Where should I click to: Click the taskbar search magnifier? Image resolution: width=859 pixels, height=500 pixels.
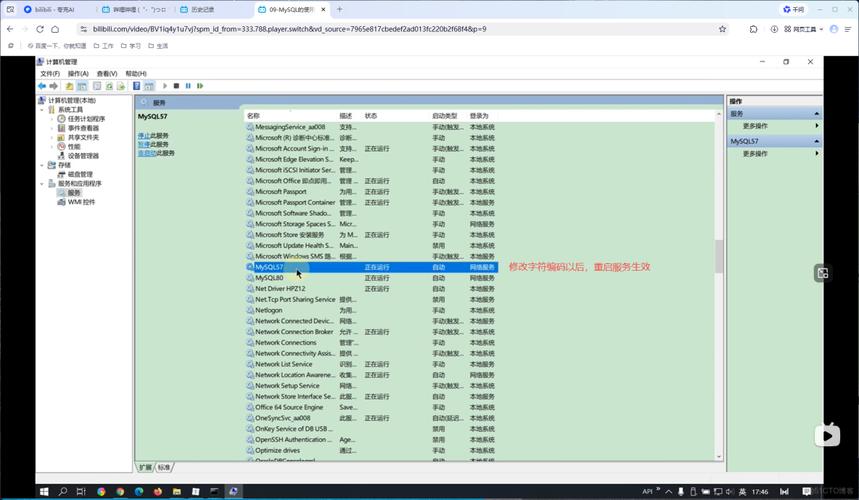click(x=62, y=491)
